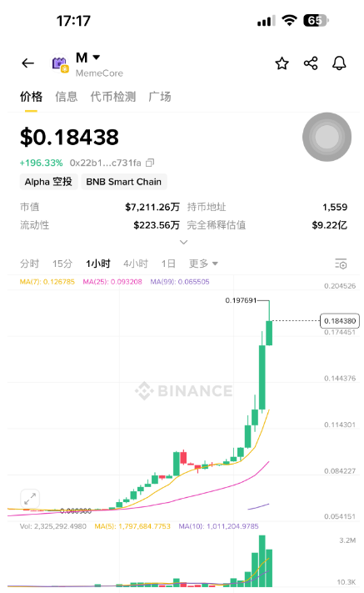Screen dimensions: 364x593
Task: Switch to the 信息 tab
Action: click(x=67, y=97)
